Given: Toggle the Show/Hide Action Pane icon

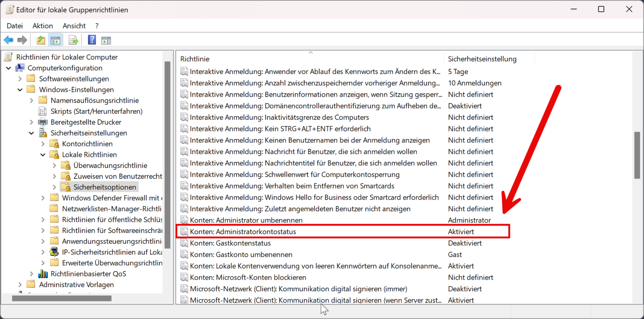Looking at the screenshot, I should coord(106,40).
